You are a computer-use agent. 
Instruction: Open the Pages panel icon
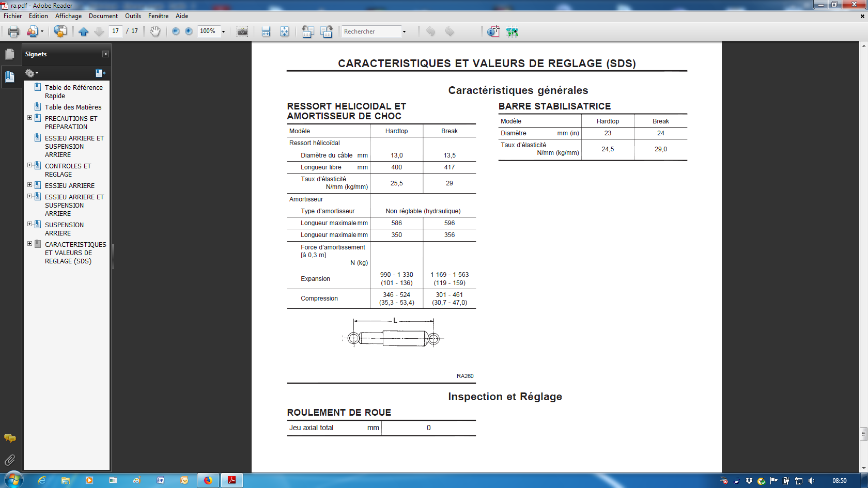coord(10,54)
